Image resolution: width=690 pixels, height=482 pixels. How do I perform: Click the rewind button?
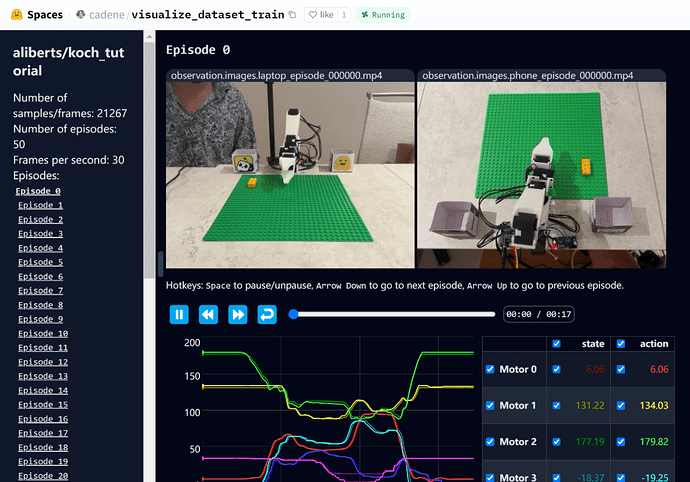(208, 314)
